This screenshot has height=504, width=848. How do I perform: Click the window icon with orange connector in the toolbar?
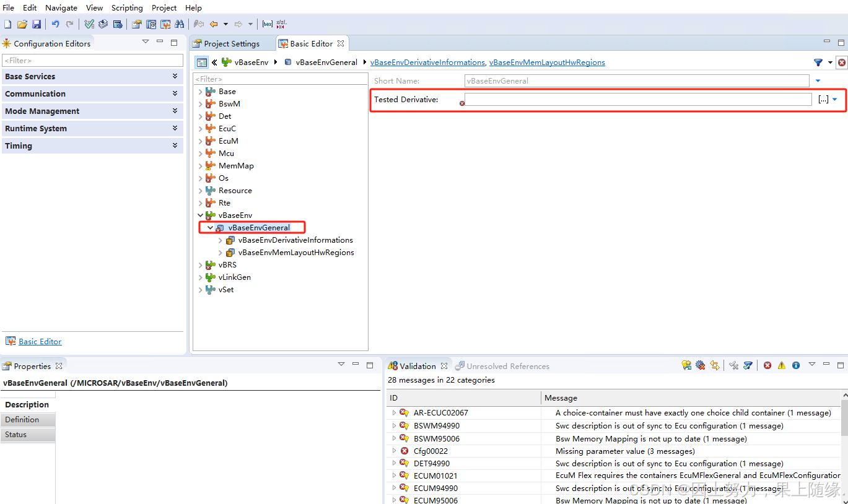tap(165, 24)
